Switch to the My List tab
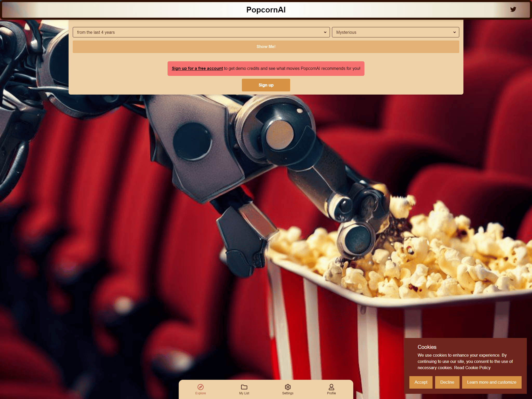 [244, 389]
